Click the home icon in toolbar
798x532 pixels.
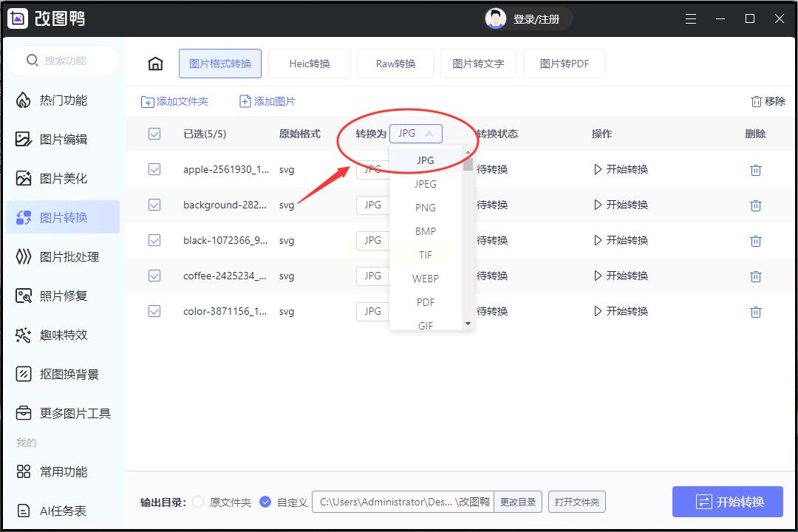155,64
